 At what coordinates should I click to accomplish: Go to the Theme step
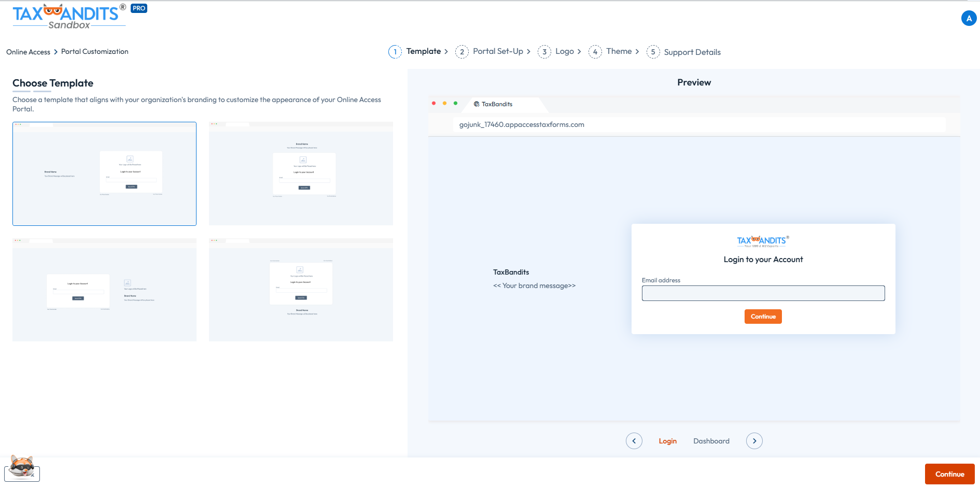click(x=619, y=51)
